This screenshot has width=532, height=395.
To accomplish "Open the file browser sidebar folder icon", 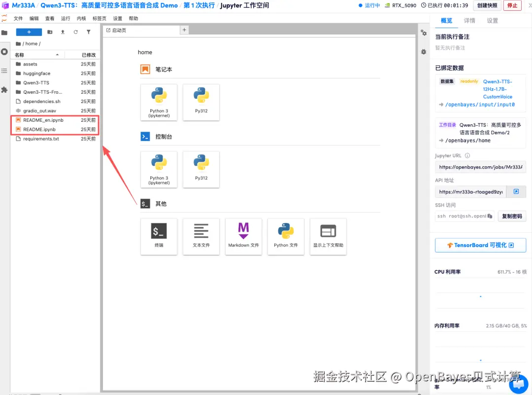I will (4, 33).
